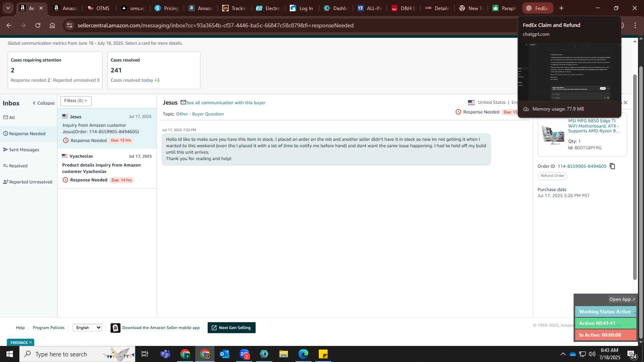Viewport: 644px width, 362px height.
Task: Open the Filters (0) dropdown
Action: 76,101
